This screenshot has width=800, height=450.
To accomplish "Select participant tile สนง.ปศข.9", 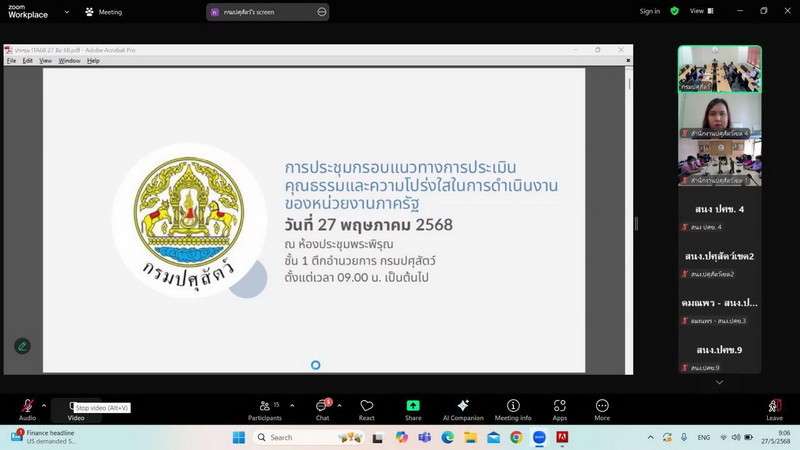I will pyautogui.click(x=719, y=350).
